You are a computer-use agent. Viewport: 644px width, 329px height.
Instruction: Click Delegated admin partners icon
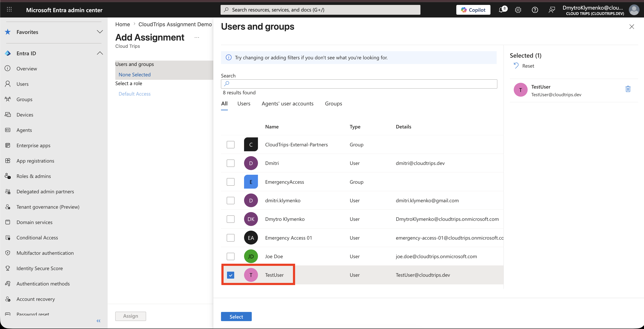click(8, 191)
